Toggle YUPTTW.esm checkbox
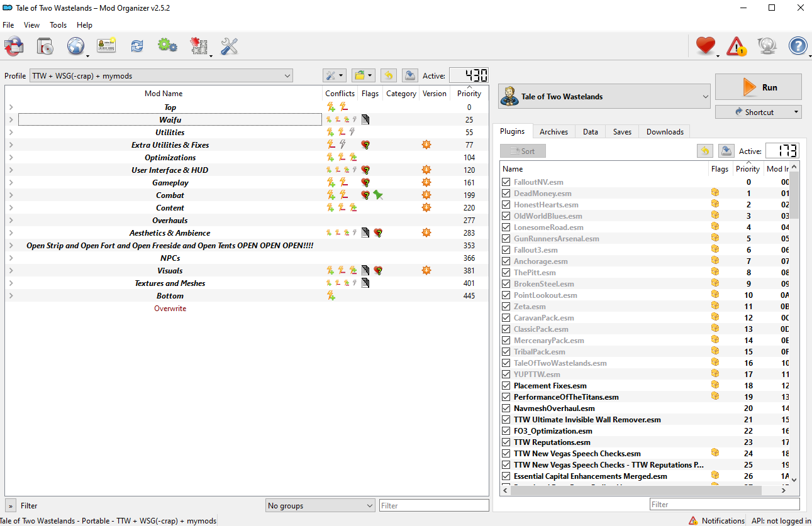The width and height of the screenshot is (812, 526). coord(506,374)
